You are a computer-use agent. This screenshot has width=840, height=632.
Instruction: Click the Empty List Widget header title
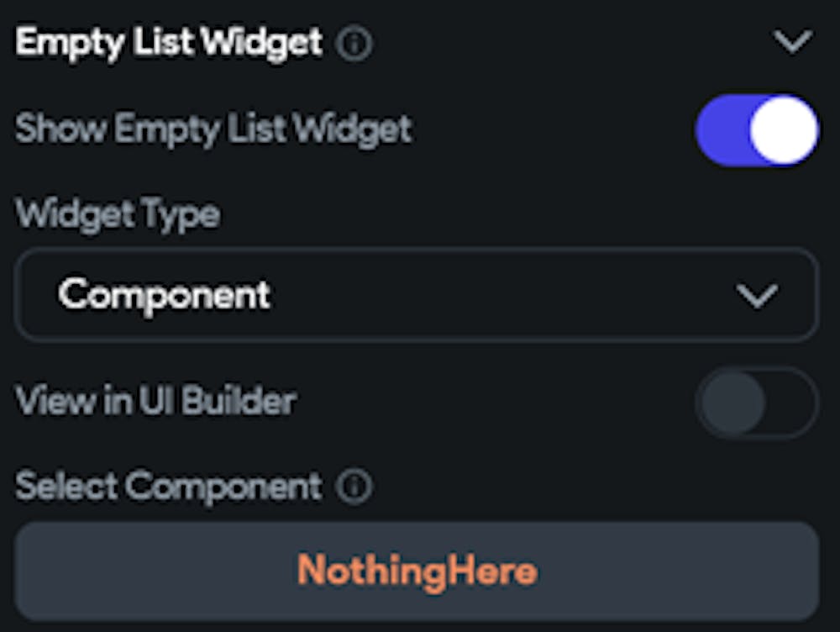(x=169, y=42)
